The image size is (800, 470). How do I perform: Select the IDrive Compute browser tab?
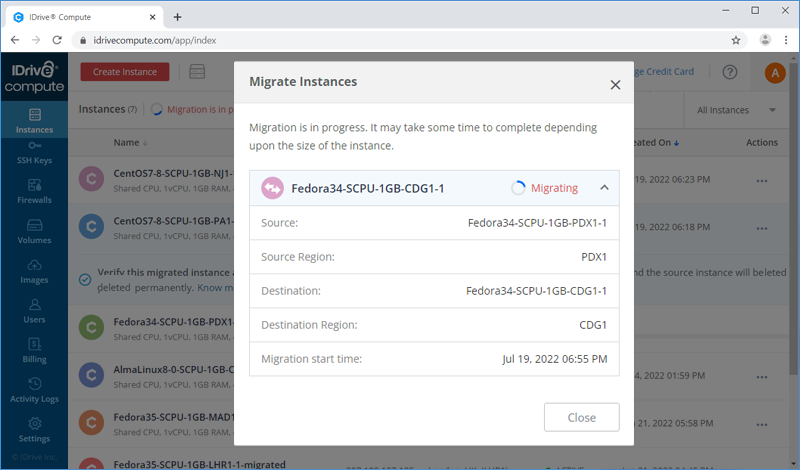[84, 17]
